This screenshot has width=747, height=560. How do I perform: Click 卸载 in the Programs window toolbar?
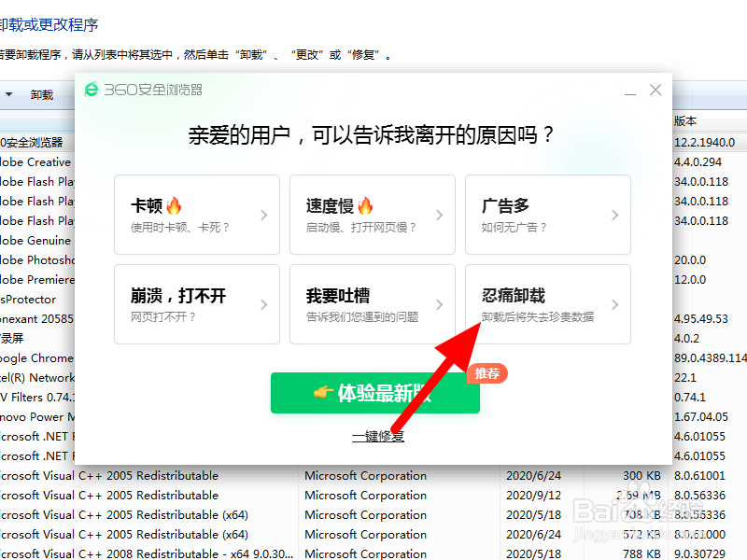(42, 95)
